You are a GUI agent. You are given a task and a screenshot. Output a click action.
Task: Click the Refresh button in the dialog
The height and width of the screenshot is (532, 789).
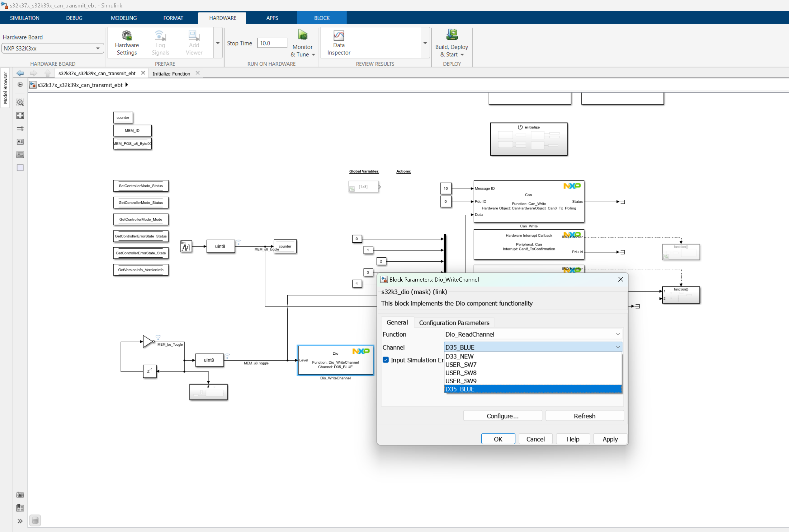point(585,416)
